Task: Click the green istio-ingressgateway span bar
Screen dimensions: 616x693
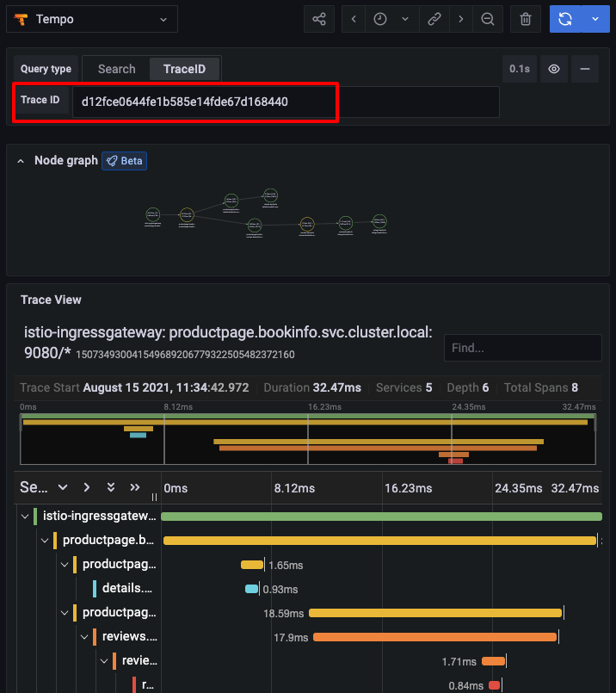Action: tap(381, 517)
